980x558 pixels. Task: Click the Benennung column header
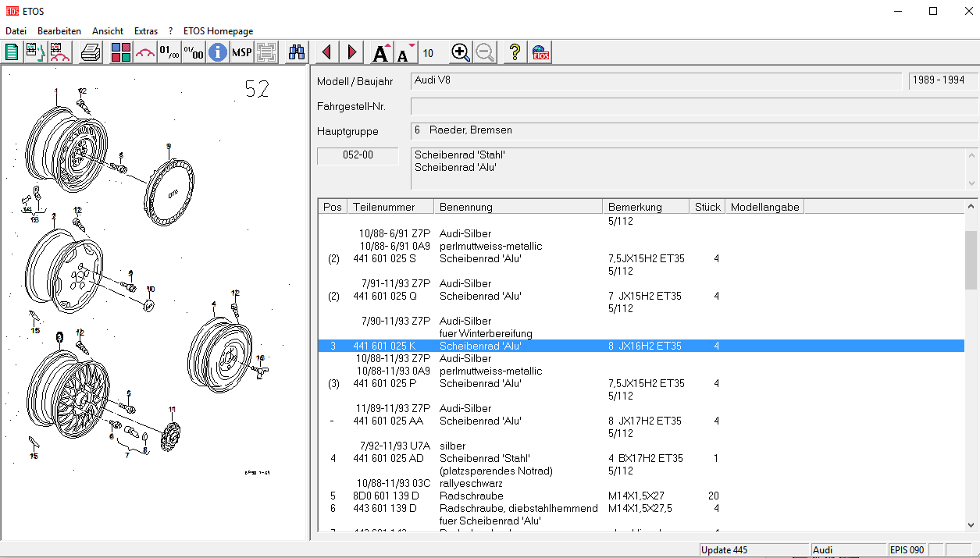tap(517, 207)
